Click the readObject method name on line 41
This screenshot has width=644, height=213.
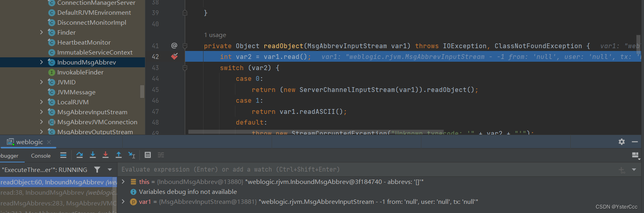pyautogui.click(x=284, y=46)
